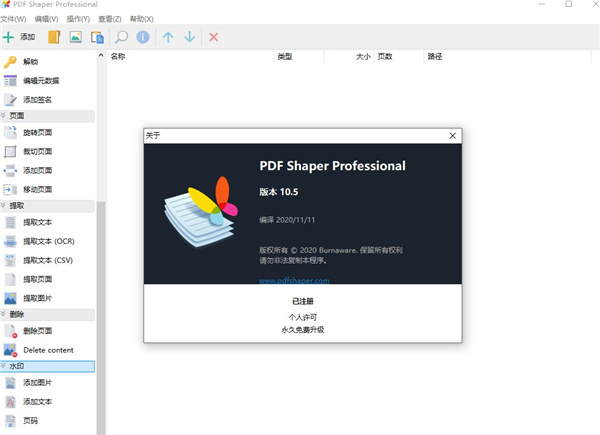Sort by the 路径 column header
Screen dimensions: 600x435
pos(435,57)
